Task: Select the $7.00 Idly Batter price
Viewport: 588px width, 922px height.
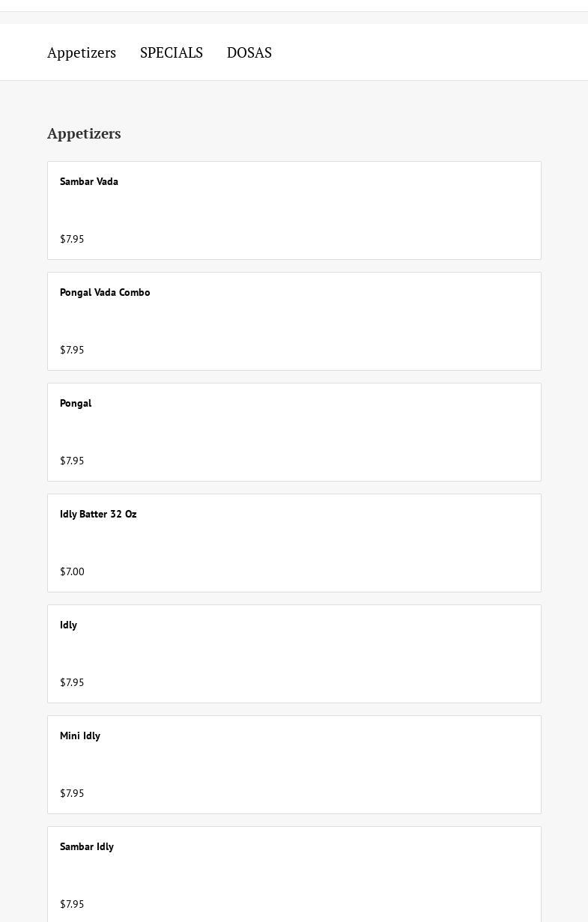Action: pyautogui.click(x=72, y=571)
